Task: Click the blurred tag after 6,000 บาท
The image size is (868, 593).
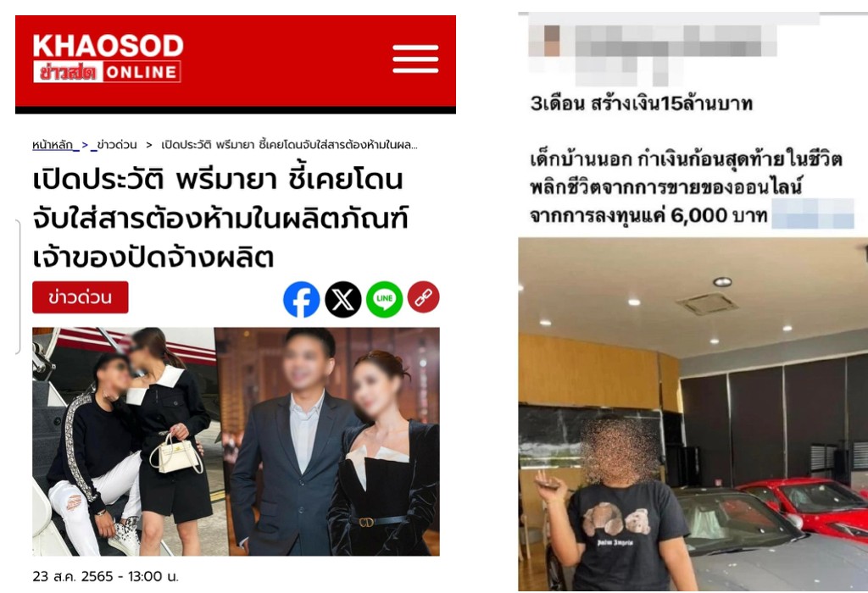Action: (813, 214)
